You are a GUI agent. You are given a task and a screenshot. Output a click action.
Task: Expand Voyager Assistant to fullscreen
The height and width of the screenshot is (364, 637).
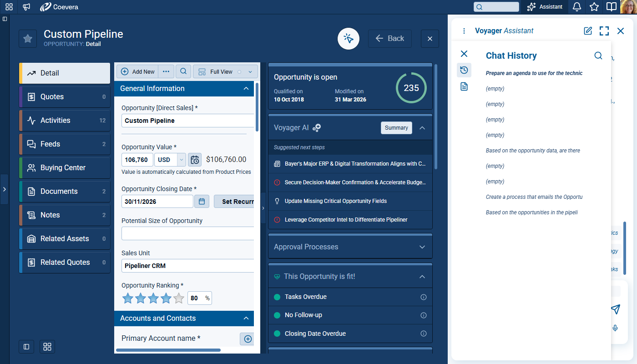coord(604,31)
